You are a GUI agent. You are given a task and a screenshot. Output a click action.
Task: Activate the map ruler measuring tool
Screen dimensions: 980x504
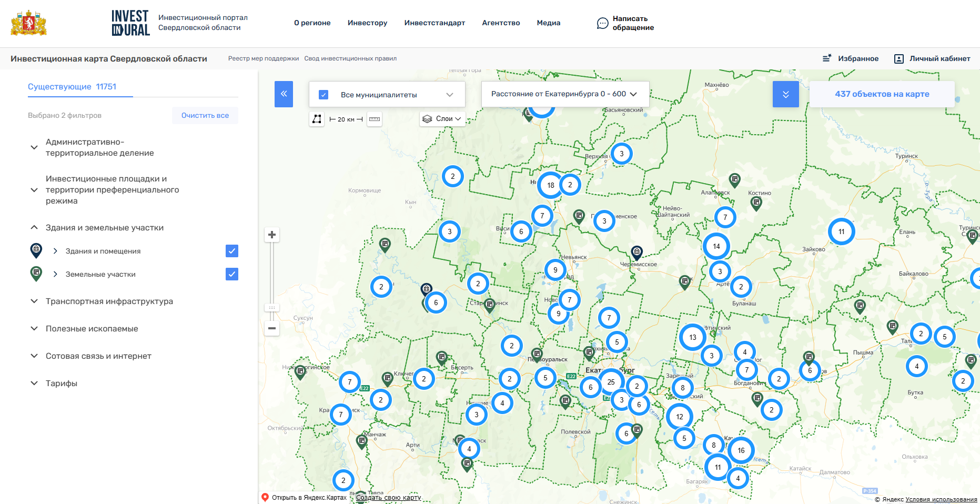click(x=375, y=119)
